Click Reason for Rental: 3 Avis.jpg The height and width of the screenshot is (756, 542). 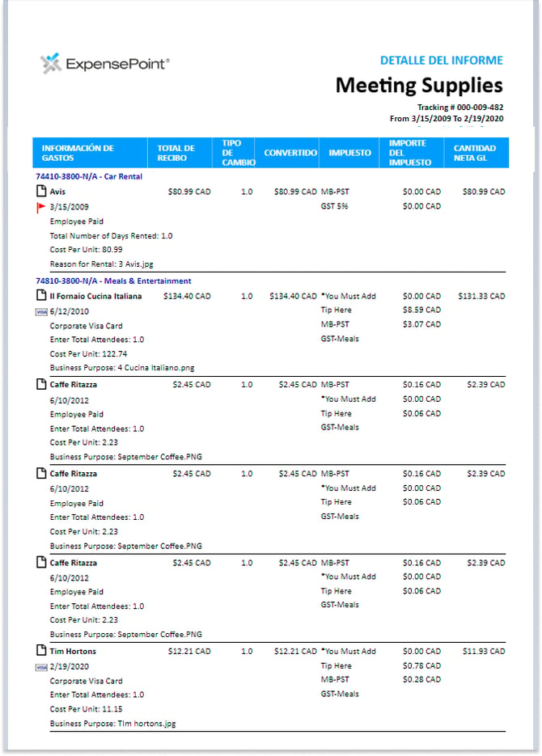pyautogui.click(x=101, y=264)
